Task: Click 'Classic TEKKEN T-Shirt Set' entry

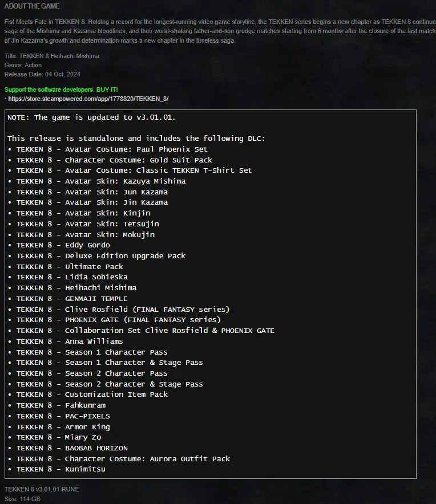Action: click(134, 170)
